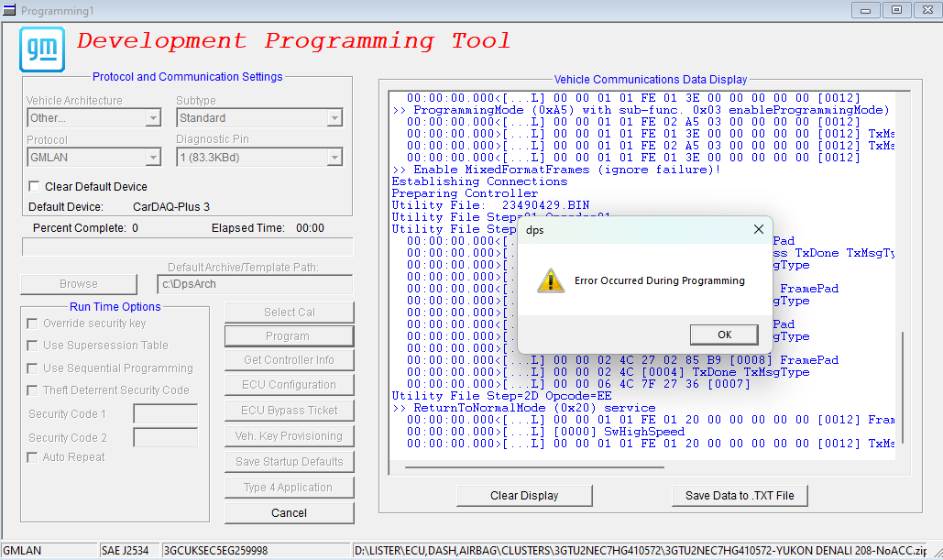This screenshot has height=560, width=943.
Task: Toggle Clear Default Device checkbox
Action: point(34,186)
